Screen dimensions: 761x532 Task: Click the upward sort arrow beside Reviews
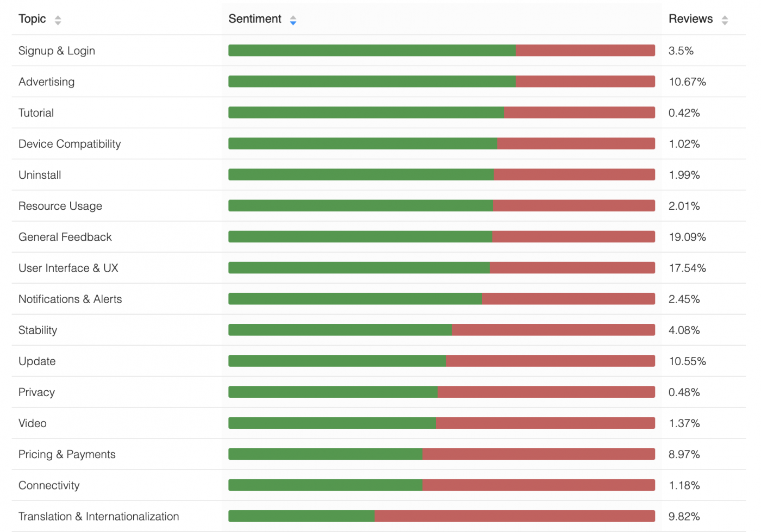(x=725, y=17)
